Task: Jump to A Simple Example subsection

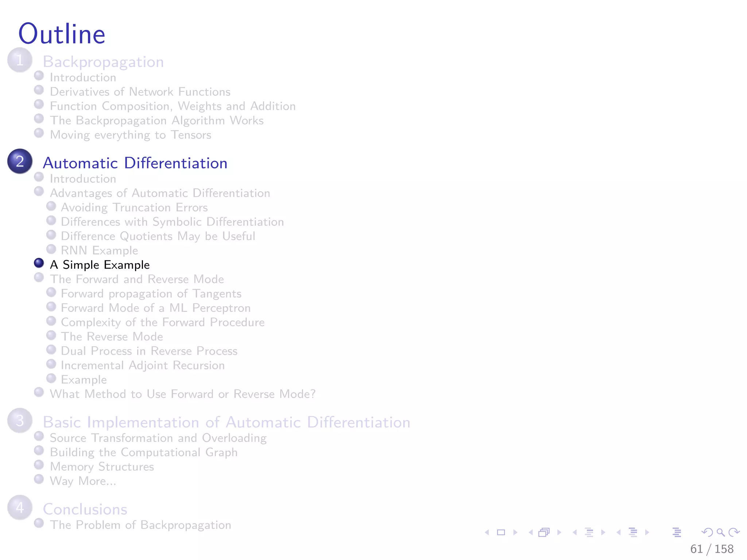Action: [100, 265]
